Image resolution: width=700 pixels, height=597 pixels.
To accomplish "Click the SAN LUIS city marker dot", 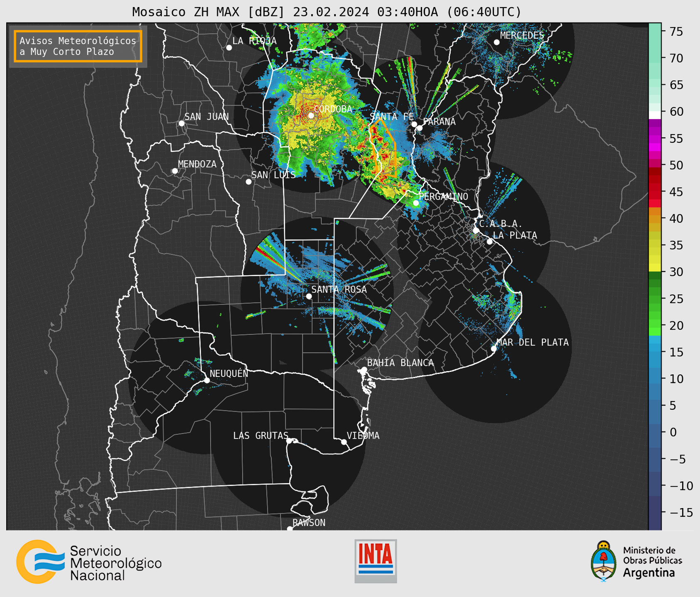I will (249, 181).
